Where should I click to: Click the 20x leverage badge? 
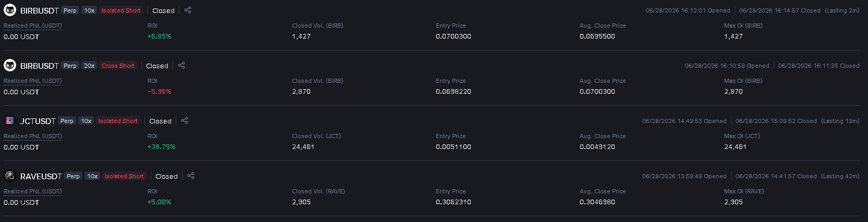point(89,66)
